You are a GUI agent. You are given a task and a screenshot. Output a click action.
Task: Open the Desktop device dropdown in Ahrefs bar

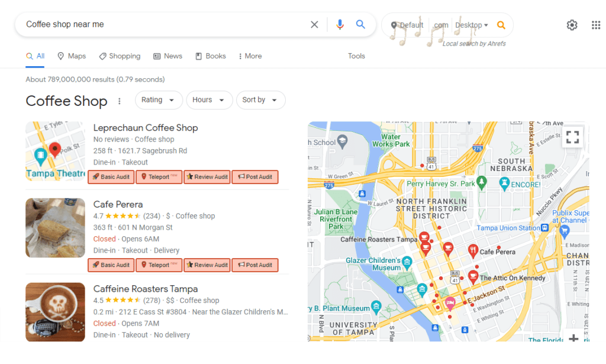(x=472, y=24)
